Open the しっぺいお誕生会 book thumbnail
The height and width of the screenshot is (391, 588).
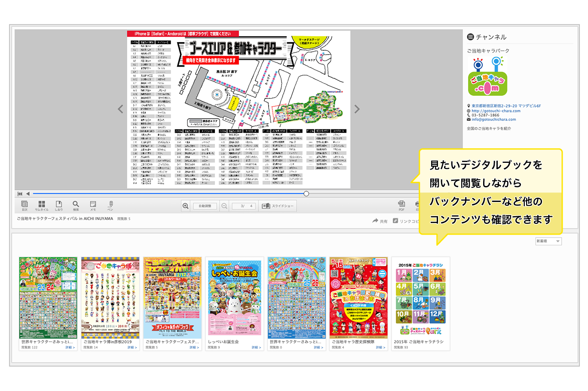tap(235, 298)
